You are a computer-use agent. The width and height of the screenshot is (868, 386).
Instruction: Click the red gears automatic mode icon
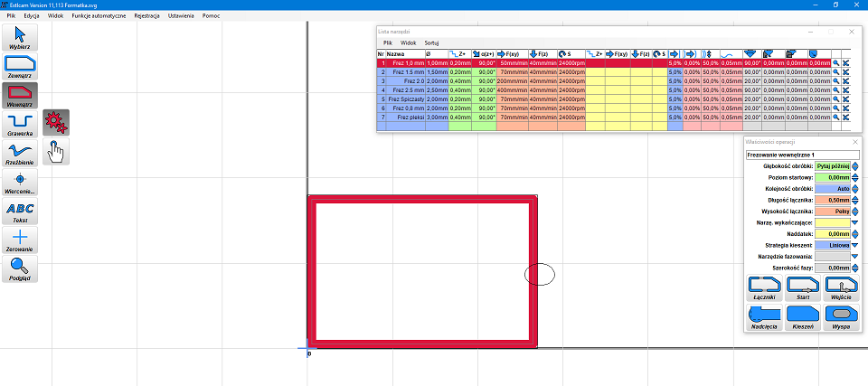tap(56, 122)
